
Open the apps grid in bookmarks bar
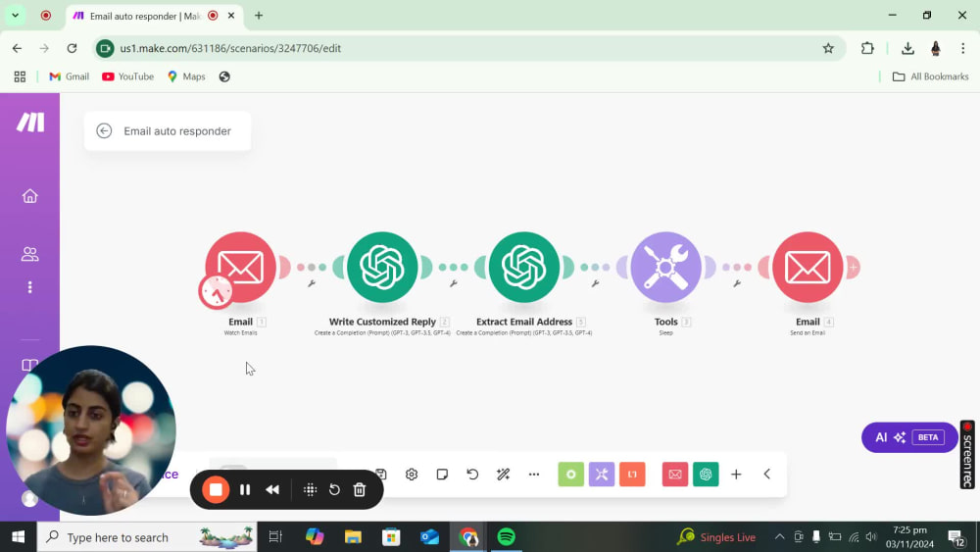click(x=20, y=76)
